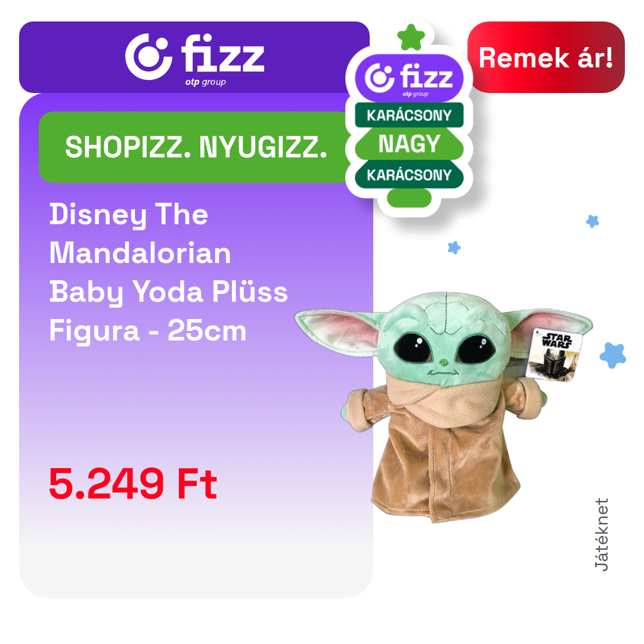Click the otp group text under the header logo
Screen dimensions: 644x644
click(x=205, y=82)
